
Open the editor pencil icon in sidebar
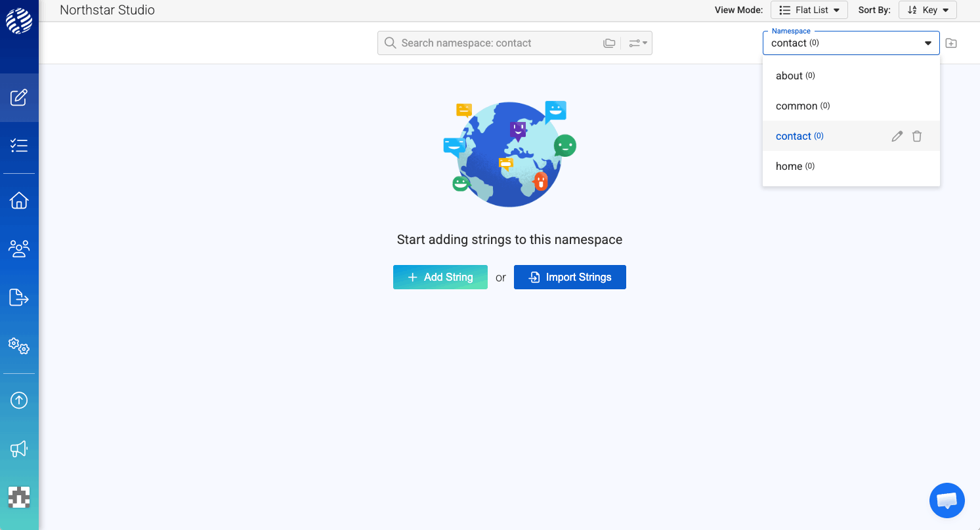[x=19, y=98]
